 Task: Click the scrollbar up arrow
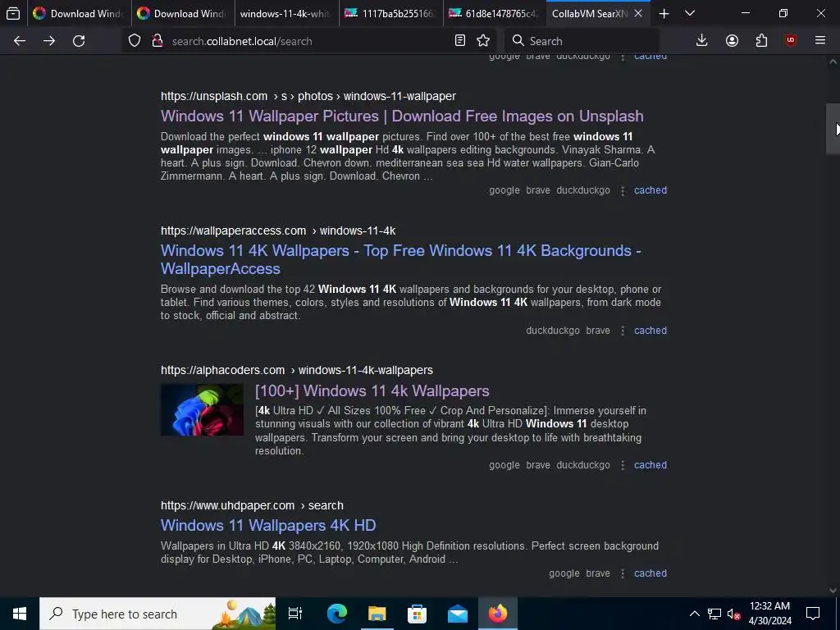pyautogui.click(x=833, y=62)
